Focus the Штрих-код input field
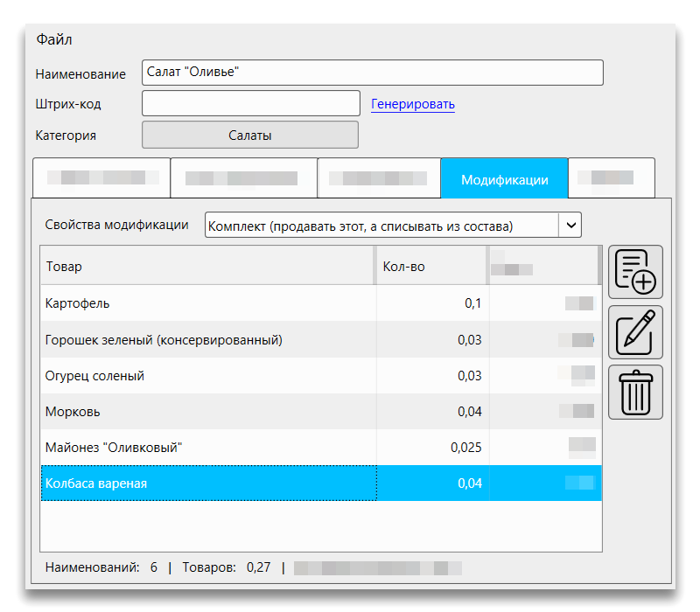This screenshot has width=700, height=612. click(251, 103)
